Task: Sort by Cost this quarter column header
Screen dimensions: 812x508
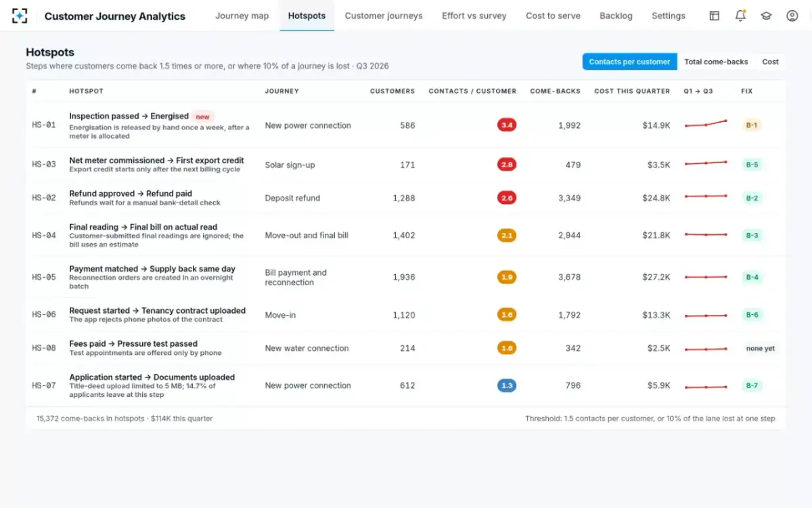Action: [632, 91]
